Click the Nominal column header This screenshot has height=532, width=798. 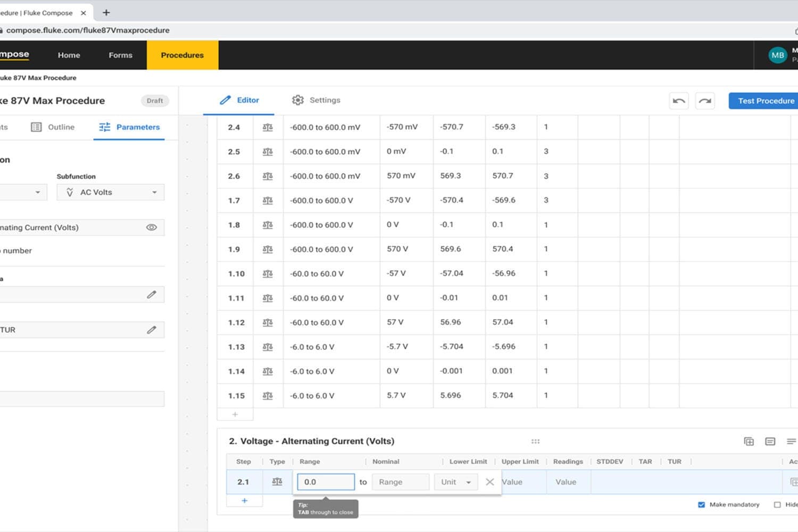[x=386, y=462]
